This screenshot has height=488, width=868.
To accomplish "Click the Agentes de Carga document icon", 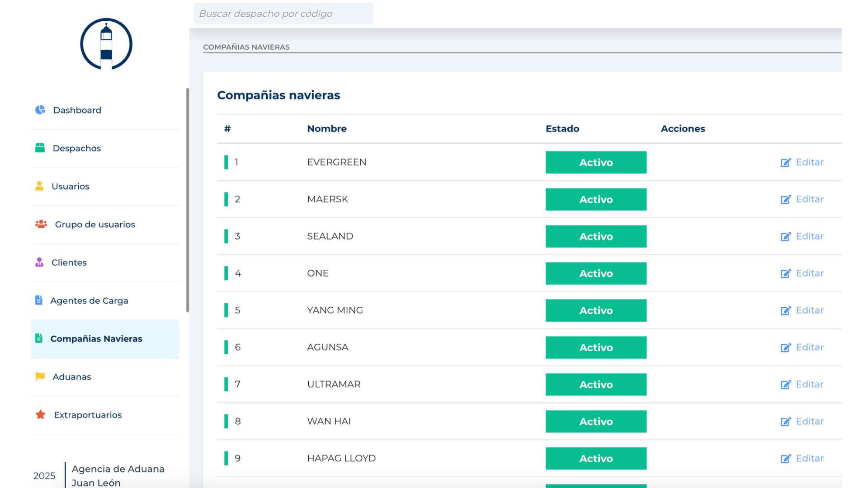I will coord(39,300).
